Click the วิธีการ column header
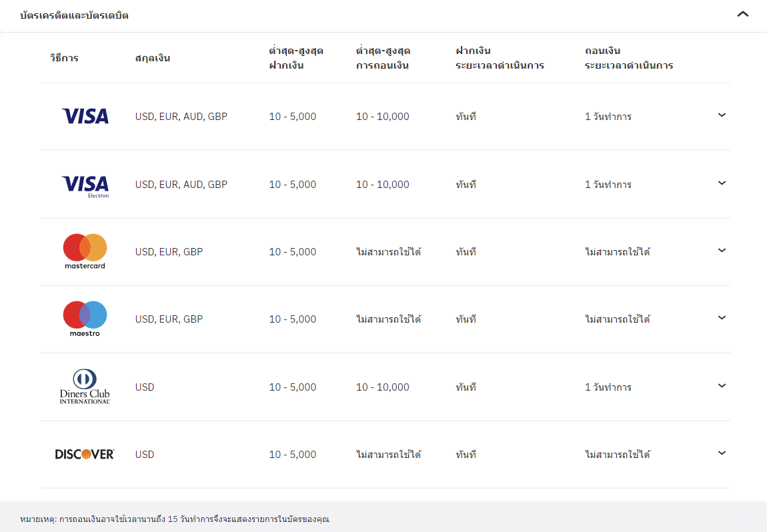 (64, 58)
